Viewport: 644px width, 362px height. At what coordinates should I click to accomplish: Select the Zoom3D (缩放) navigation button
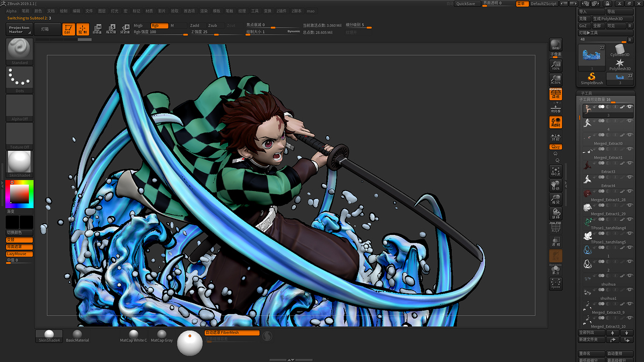[556, 200]
